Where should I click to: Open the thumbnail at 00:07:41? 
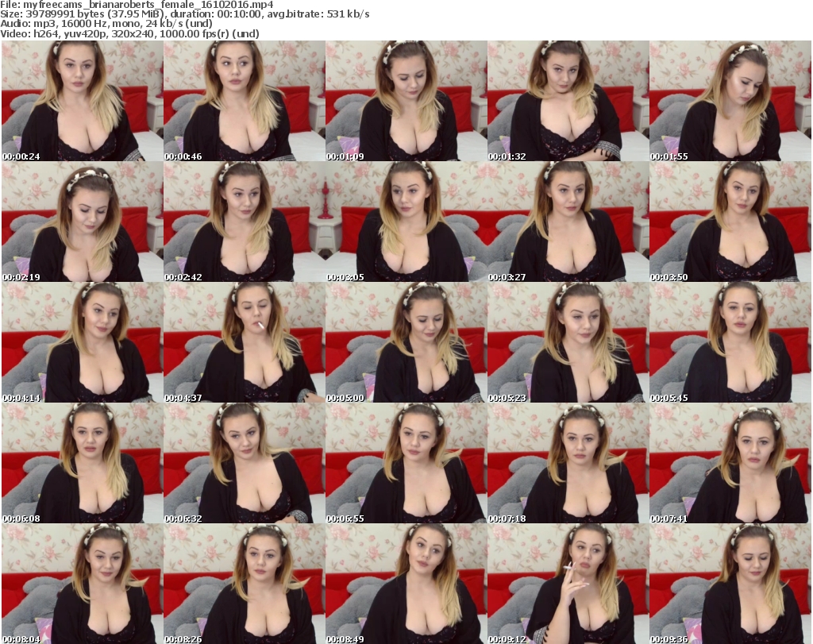(x=730, y=463)
